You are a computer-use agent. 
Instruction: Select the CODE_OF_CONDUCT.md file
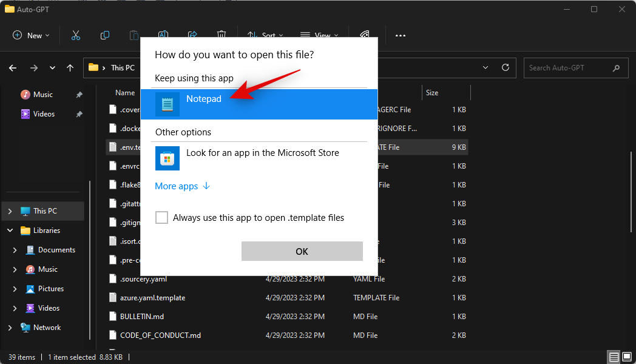click(x=160, y=335)
